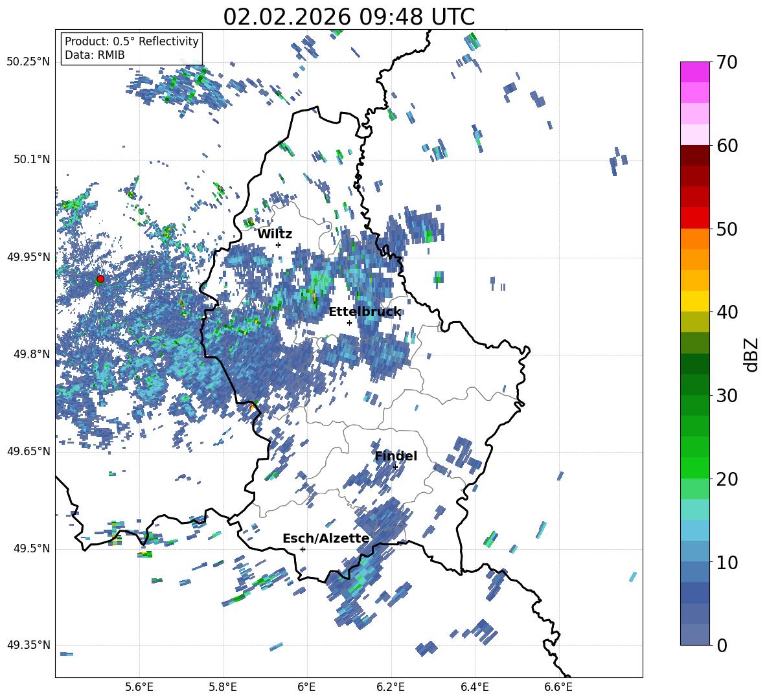The image size is (767, 700).
Task: Click the 49.8°N latitude label
Action: pos(32,354)
